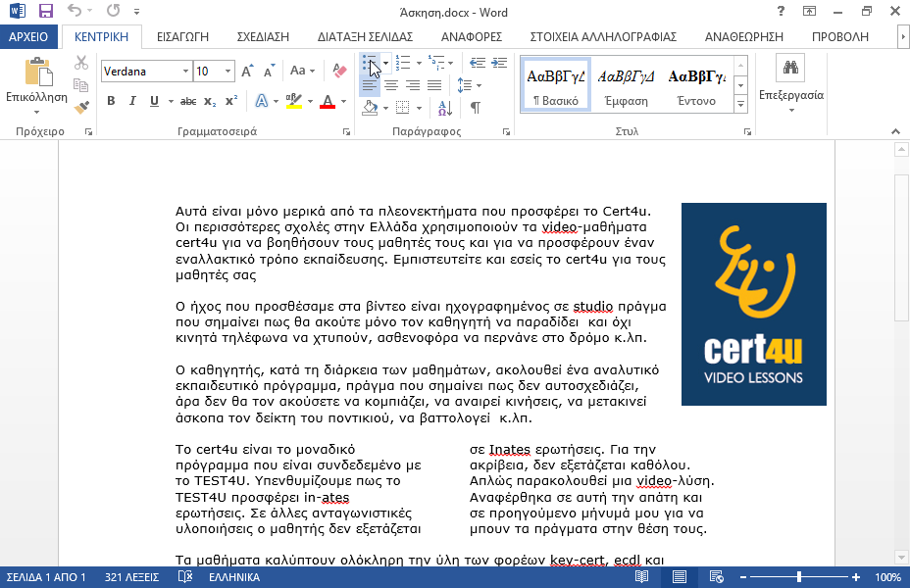Open Word Help question mark
The height and width of the screenshot is (588, 910).
tap(781, 11)
